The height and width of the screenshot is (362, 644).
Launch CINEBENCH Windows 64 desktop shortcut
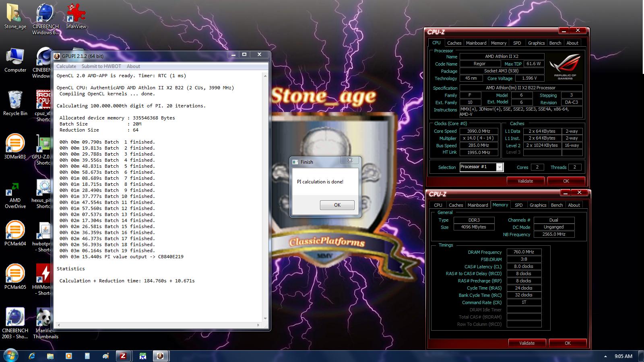[x=45, y=19]
